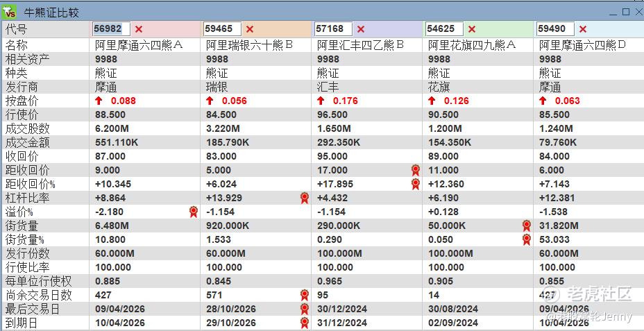Click award ribbon icon next to 50.000K

pyautogui.click(x=527, y=226)
